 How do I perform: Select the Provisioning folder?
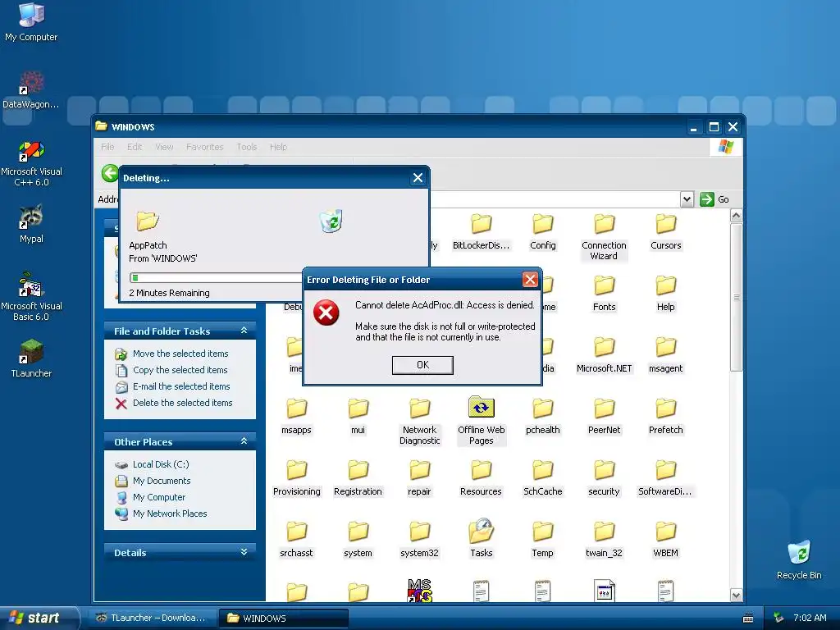pos(296,478)
